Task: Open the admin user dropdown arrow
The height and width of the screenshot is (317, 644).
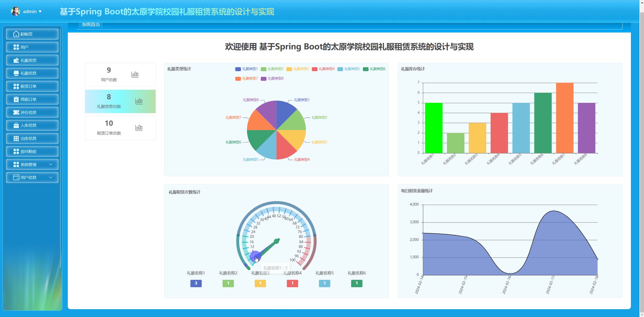Action: point(40,12)
